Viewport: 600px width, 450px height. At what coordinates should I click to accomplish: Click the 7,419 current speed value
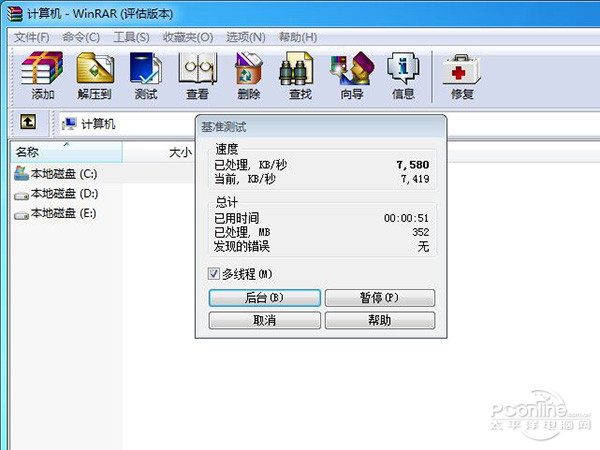click(415, 179)
